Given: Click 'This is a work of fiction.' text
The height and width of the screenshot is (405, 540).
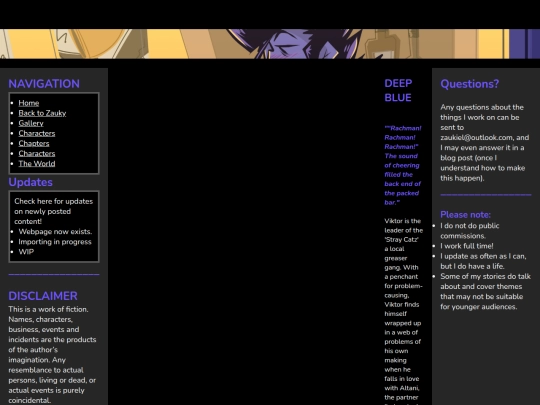Looking at the screenshot, I should click(48, 309).
